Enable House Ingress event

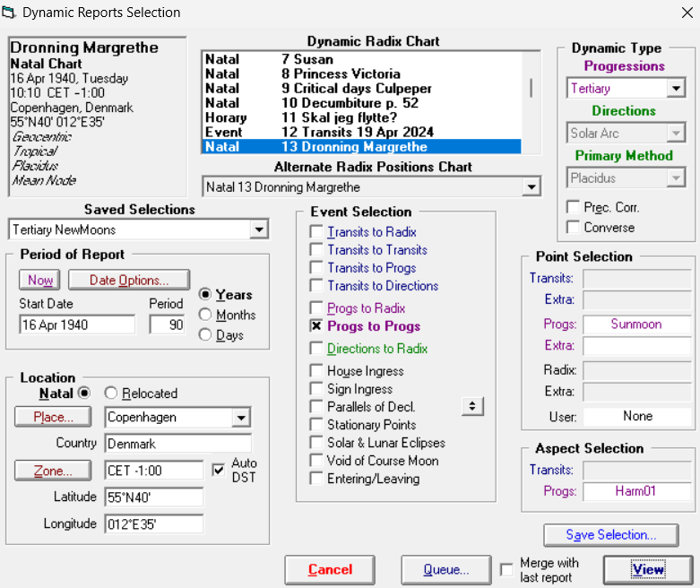pyautogui.click(x=316, y=370)
